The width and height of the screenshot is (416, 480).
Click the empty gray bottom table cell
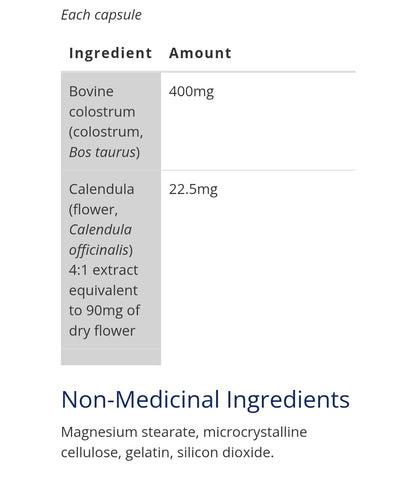point(111,357)
